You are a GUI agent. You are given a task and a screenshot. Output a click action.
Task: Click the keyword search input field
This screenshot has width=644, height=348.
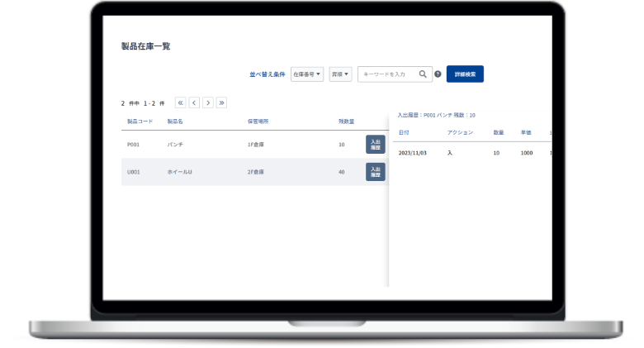(388, 74)
